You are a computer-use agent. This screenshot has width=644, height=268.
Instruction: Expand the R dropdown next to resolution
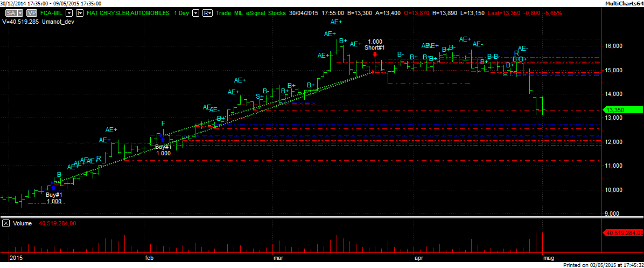point(207,12)
